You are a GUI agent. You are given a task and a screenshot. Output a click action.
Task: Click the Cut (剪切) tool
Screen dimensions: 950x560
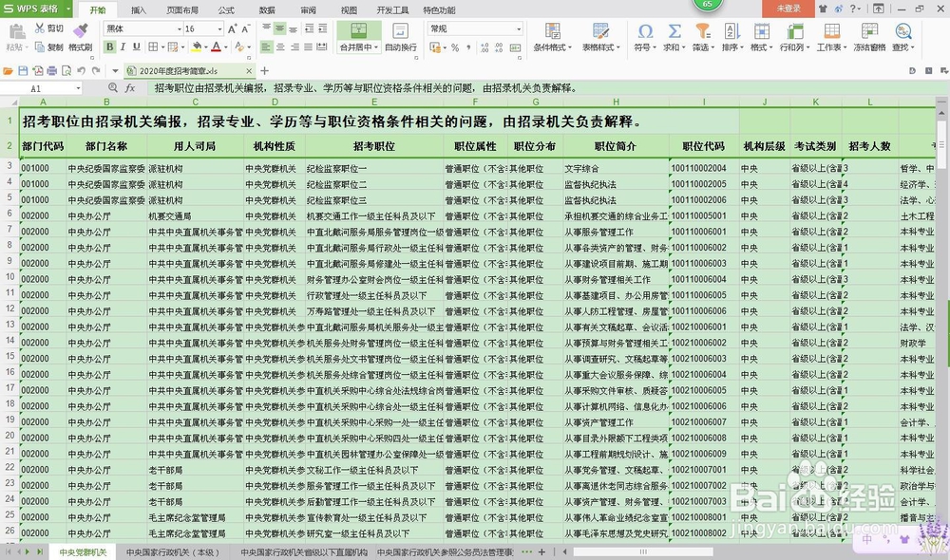[49, 28]
